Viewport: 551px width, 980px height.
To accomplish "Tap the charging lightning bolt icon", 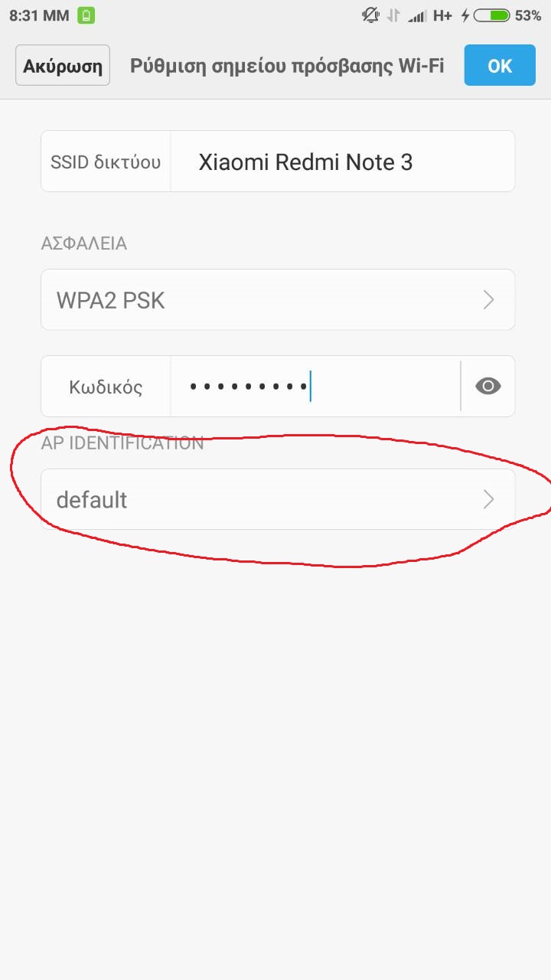I will tap(465, 15).
